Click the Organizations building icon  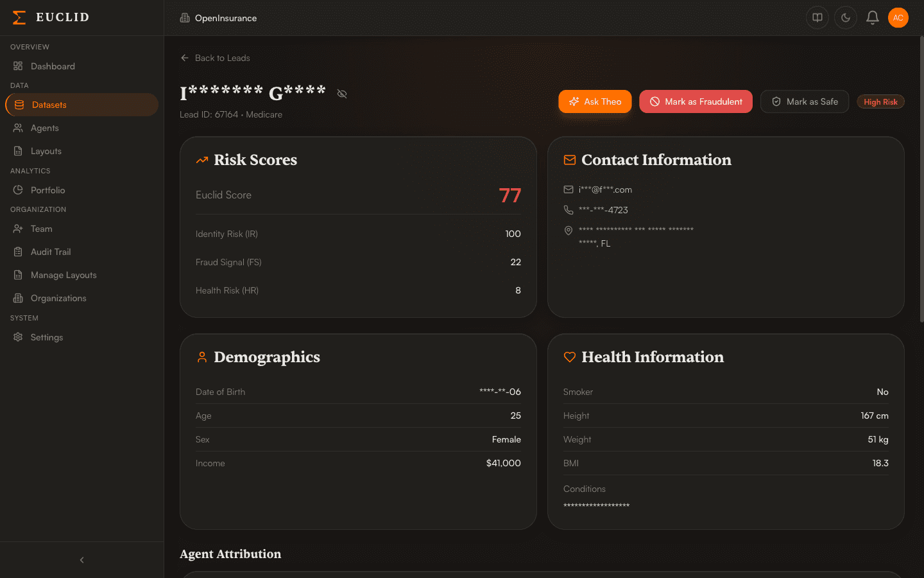coord(18,298)
